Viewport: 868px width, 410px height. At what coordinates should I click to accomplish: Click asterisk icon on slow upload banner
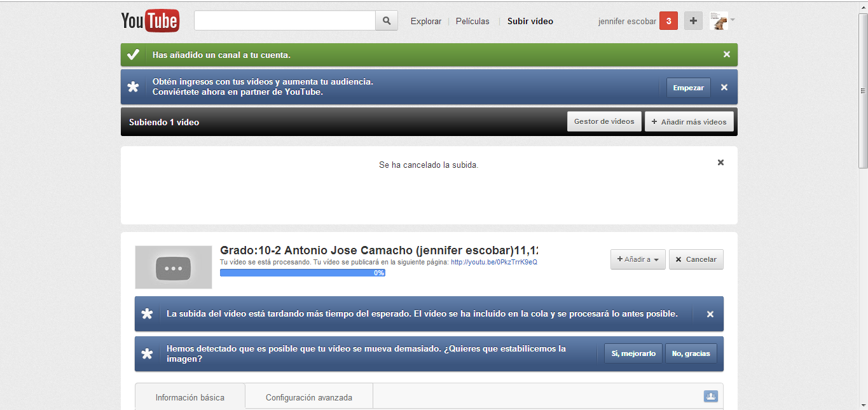[x=147, y=314]
